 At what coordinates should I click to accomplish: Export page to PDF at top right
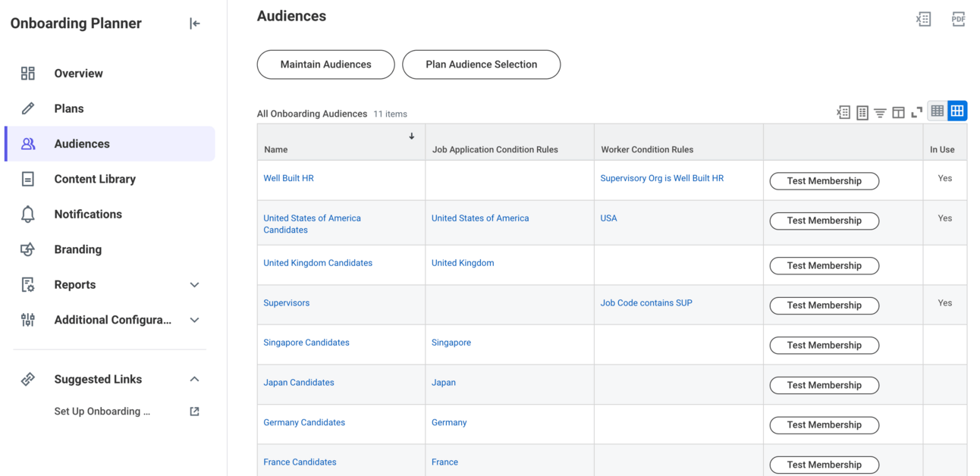pyautogui.click(x=958, y=19)
